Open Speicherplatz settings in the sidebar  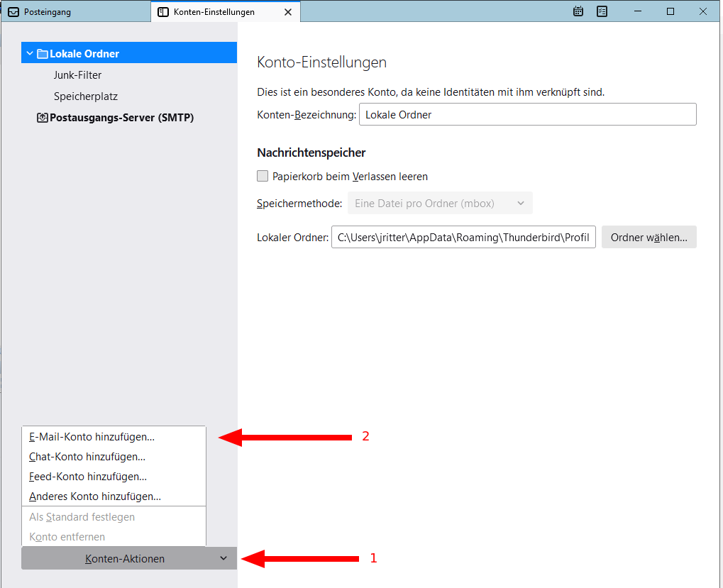coord(86,96)
